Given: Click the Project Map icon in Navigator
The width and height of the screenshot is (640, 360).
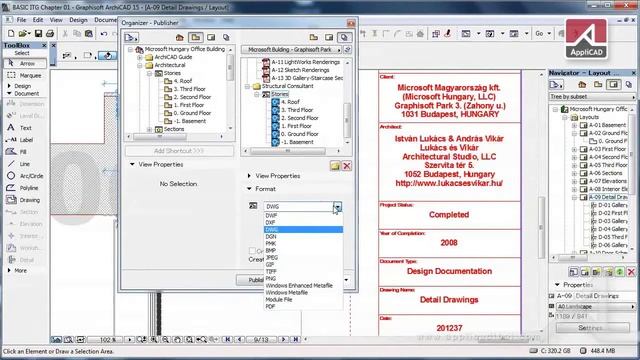Looking at the screenshot, I should (x=582, y=84).
